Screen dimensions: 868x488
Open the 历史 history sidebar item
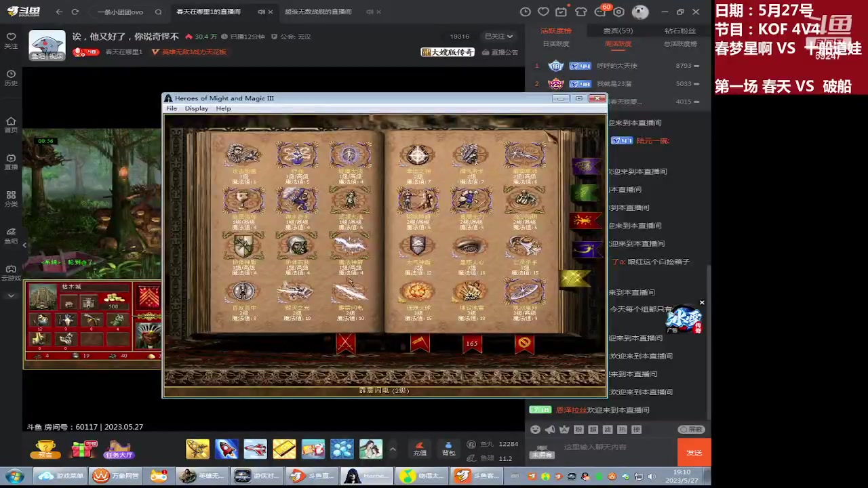(11, 77)
